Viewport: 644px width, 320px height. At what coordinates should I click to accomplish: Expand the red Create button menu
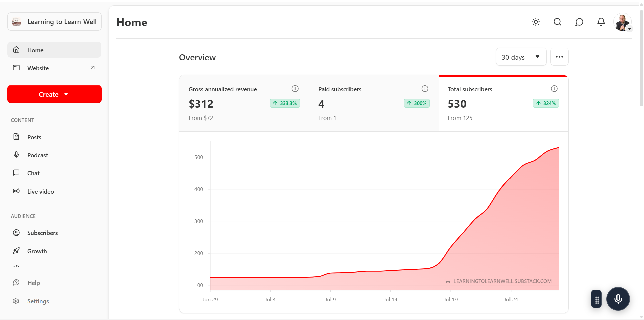pyautogui.click(x=54, y=94)
